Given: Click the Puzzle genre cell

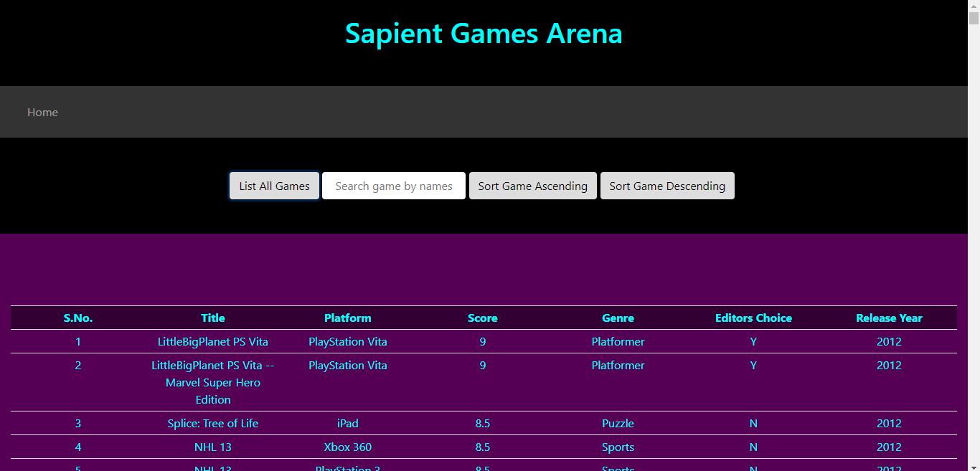Looking at the screenshot, I should click(x=618, y=423).
